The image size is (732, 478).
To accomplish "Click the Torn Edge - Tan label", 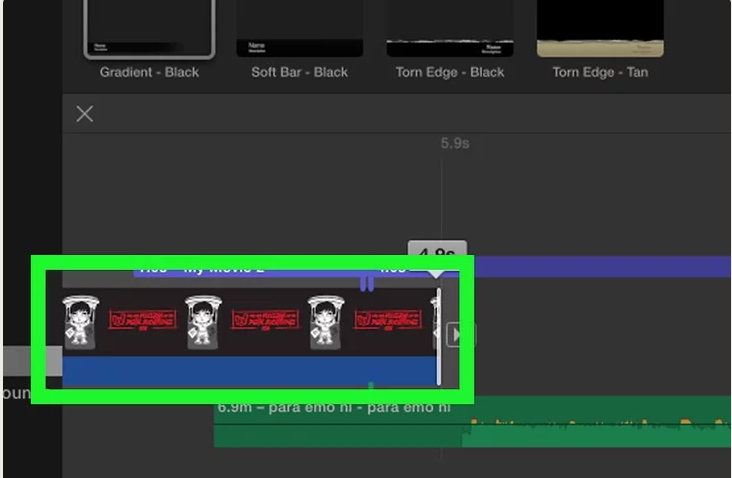I will click(600, 72).
